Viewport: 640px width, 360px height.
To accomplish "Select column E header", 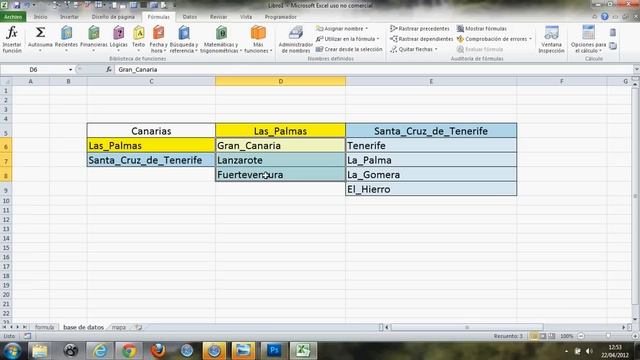I will pyautogui.click(x=431, y=81).
